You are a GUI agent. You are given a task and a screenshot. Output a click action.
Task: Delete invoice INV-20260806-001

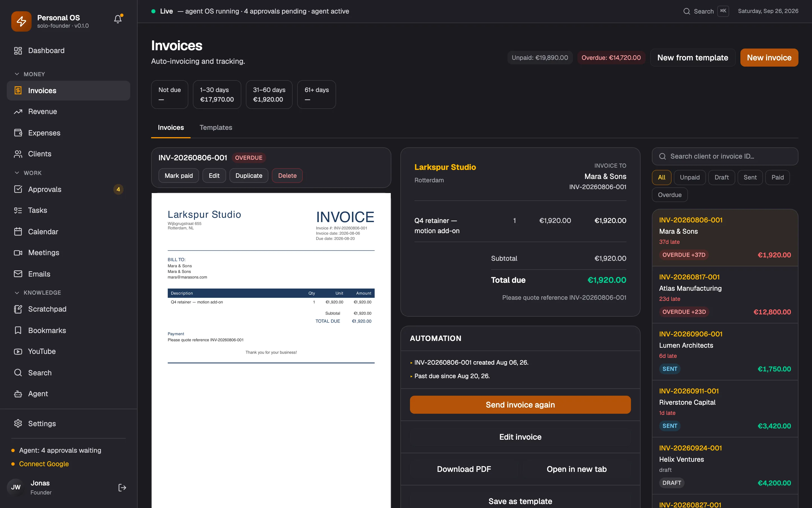287,175
